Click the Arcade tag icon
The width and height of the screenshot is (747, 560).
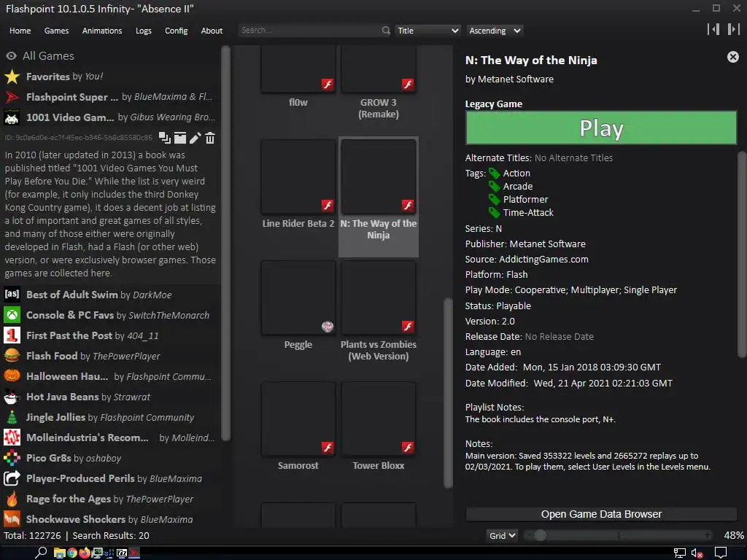coord(494,186)
